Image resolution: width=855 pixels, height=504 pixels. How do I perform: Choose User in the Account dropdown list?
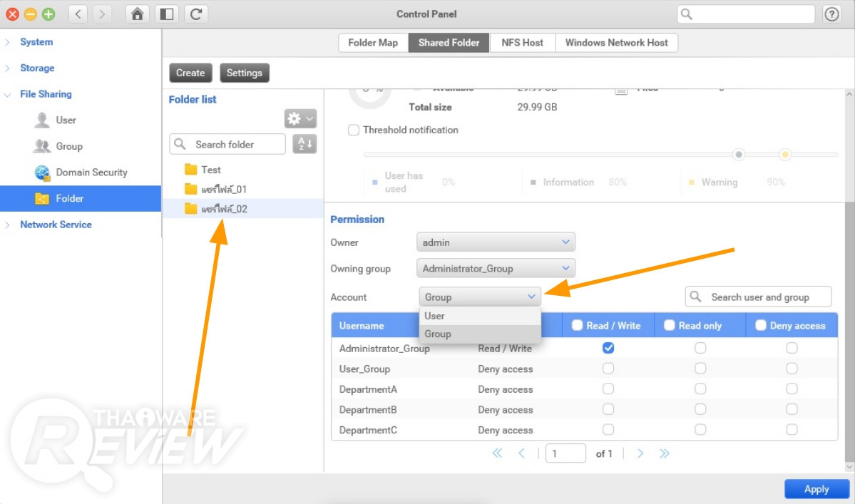tap(480, 316)
